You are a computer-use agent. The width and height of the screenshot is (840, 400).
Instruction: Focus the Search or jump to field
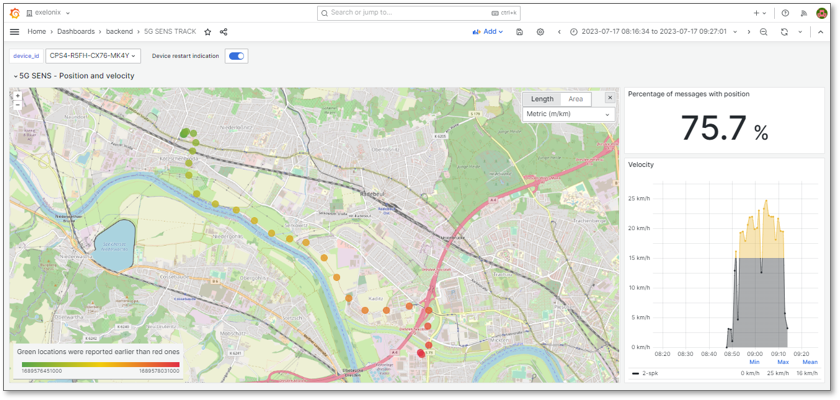pyautogui.click(x=418, y=13)
